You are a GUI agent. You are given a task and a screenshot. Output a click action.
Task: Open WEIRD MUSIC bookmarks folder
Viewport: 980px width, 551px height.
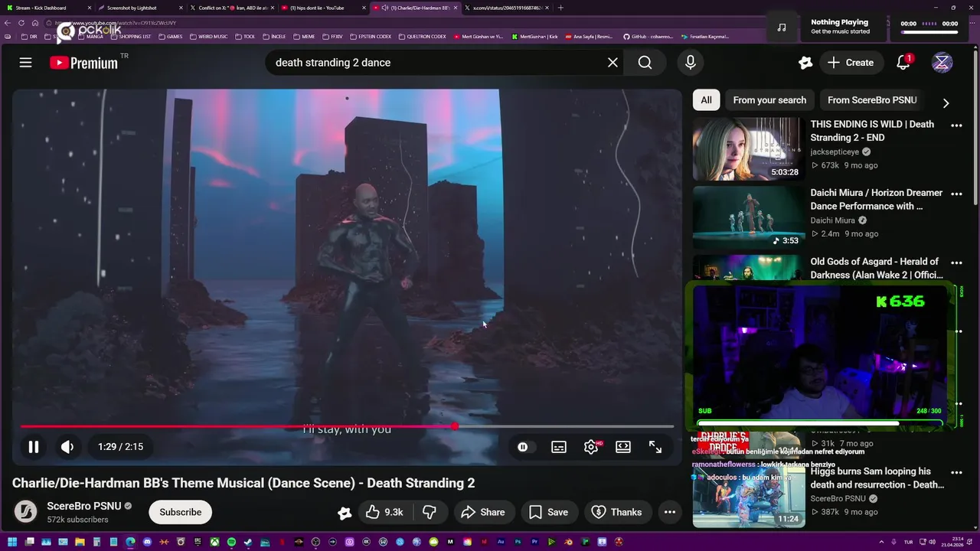click(208, 37)
